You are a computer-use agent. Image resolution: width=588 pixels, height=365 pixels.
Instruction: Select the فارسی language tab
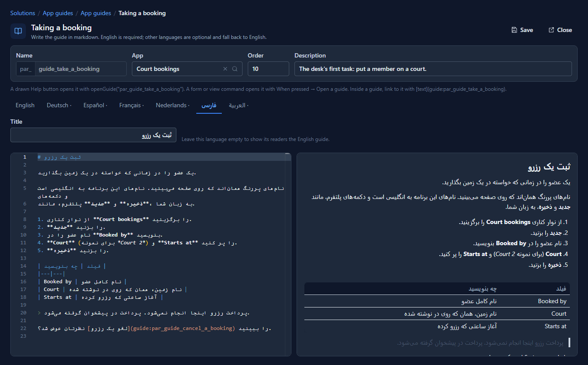209,105
